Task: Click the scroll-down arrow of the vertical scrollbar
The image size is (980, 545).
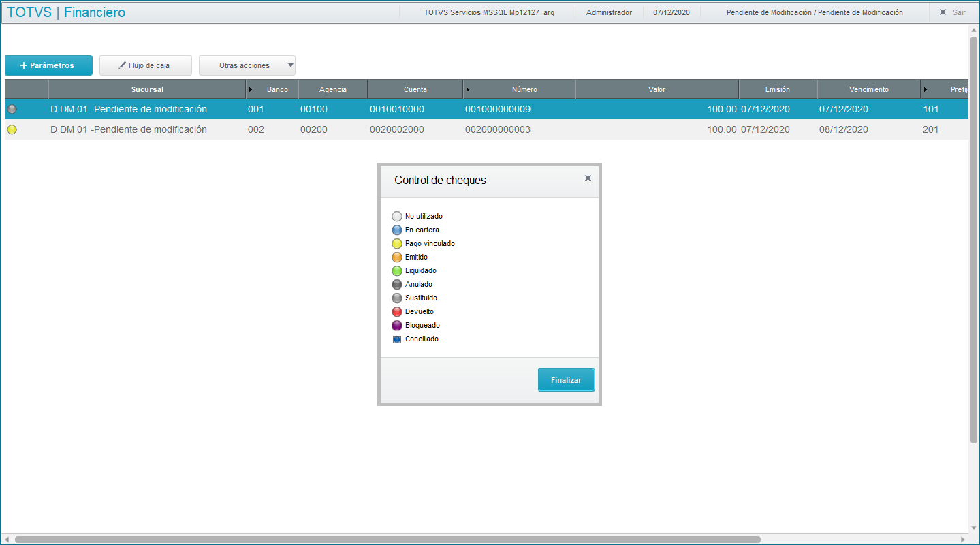Action: [x=974, y=528]
